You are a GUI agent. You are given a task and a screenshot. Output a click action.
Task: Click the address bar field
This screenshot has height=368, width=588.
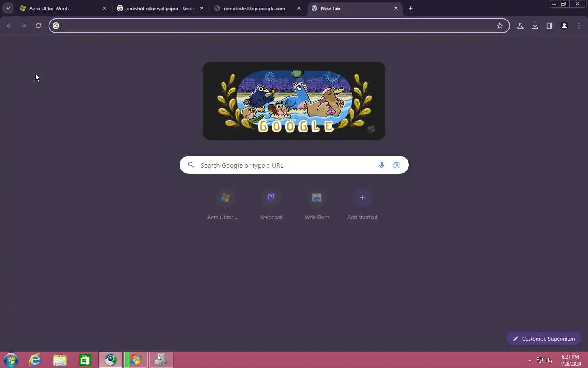pos(279,26)
